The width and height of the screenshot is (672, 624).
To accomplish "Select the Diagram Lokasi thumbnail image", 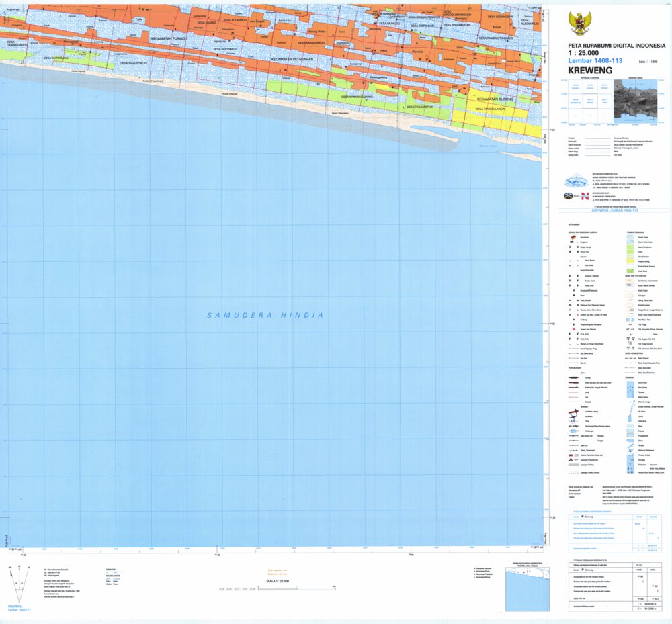I will [x=635, y=101].
